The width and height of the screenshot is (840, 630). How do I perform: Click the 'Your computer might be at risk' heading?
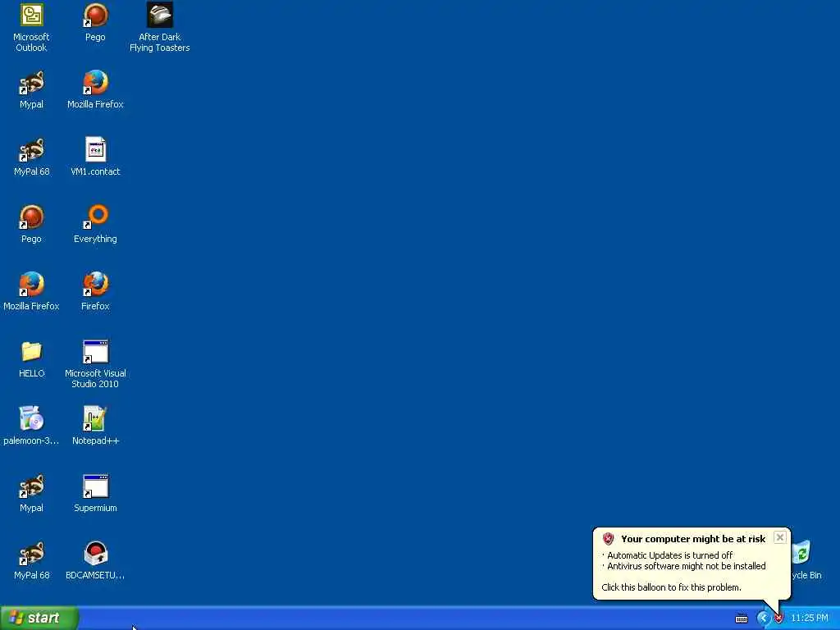692,539
